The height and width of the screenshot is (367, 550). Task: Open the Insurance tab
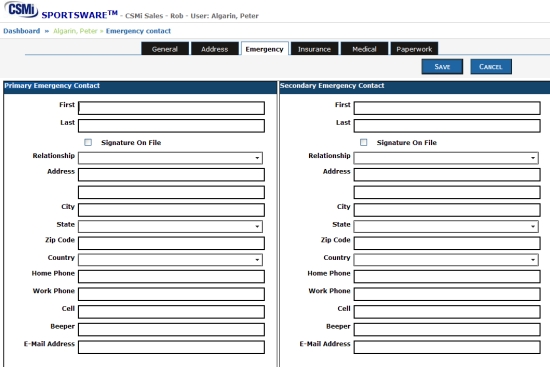(314, 49)
